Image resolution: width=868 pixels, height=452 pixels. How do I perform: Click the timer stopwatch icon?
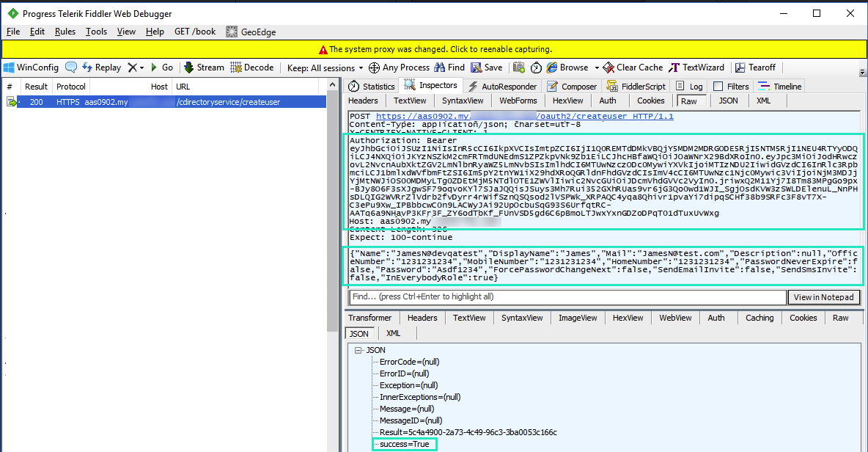click(x=536, y=68)
